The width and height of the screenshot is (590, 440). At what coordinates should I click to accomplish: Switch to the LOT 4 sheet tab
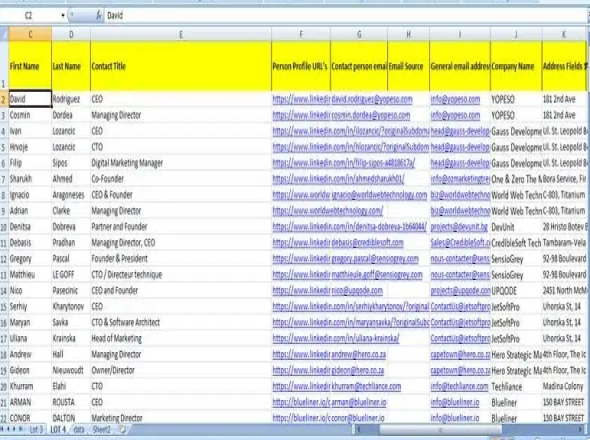pyautogui.click(x=58, y=429)
